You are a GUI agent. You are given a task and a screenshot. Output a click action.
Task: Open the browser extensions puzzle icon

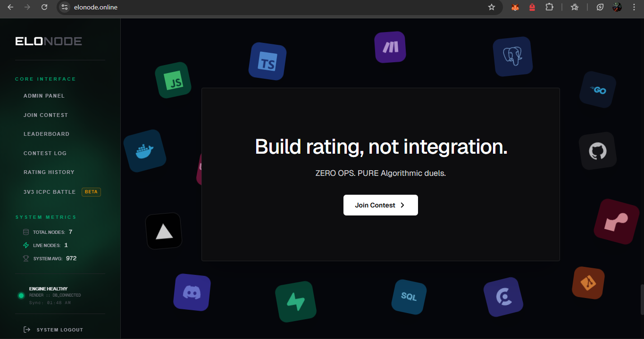[x=549, y=7]
